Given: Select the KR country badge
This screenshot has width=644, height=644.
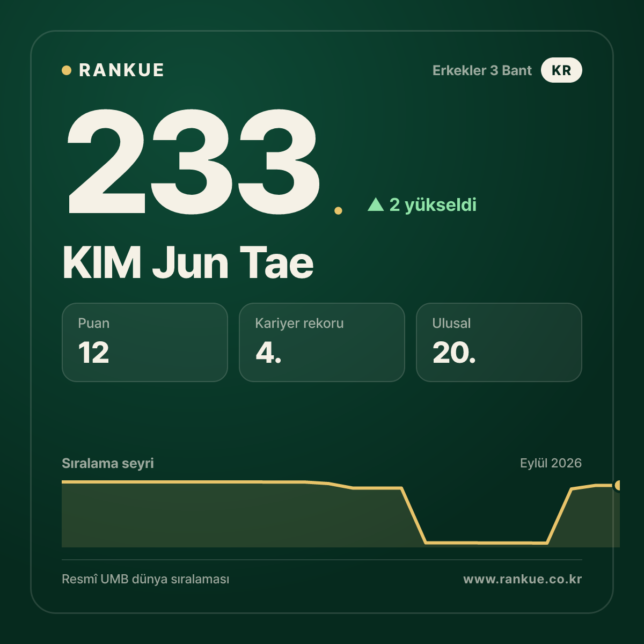Looking at the screenshot, I should click(x=561, y=70).
